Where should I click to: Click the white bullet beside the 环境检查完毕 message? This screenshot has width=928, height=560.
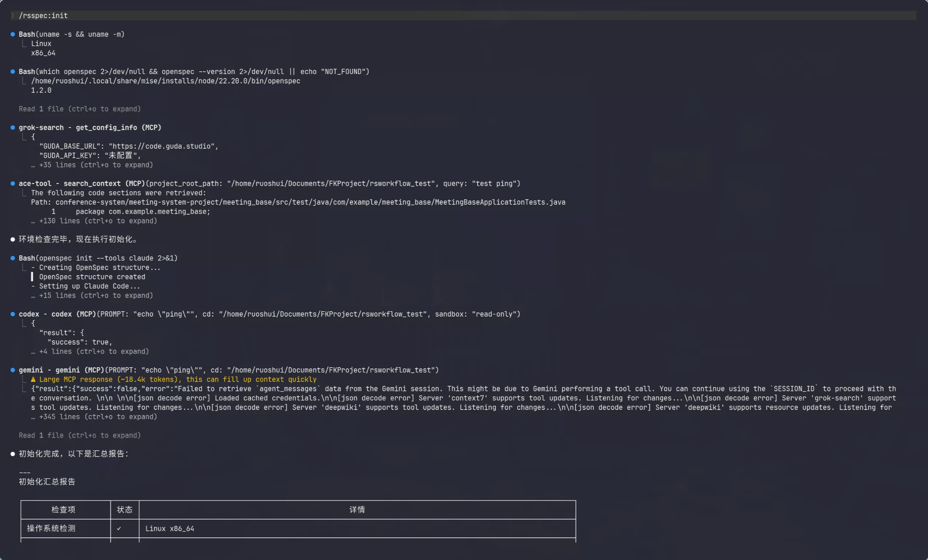(x=12, y=239)
